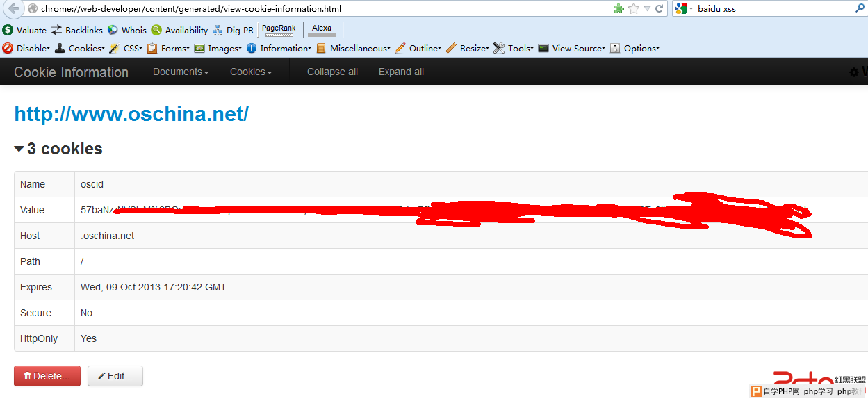Screen dimensions: 868x401
Task: Click the browser back arrow button
Action: tap(13, 9)
